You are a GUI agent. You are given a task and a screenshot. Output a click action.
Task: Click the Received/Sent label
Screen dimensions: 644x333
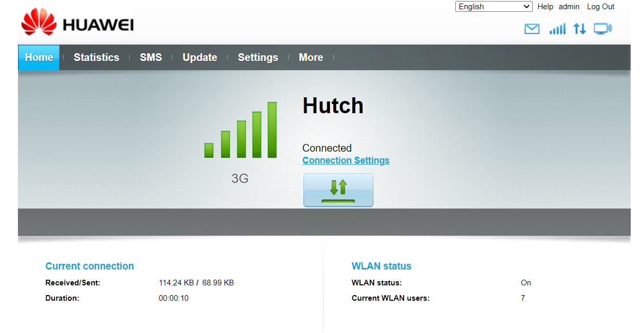click(73, 283)
